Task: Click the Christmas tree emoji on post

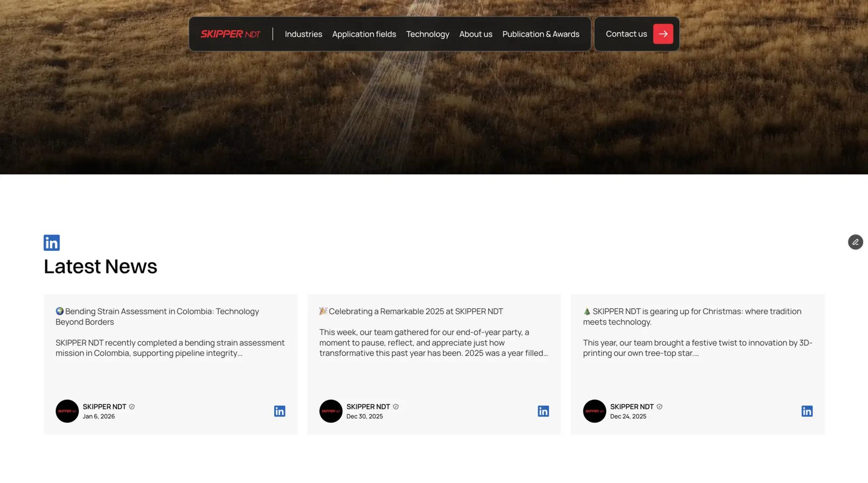Action: pyautogui.click(x=587, y=311)
